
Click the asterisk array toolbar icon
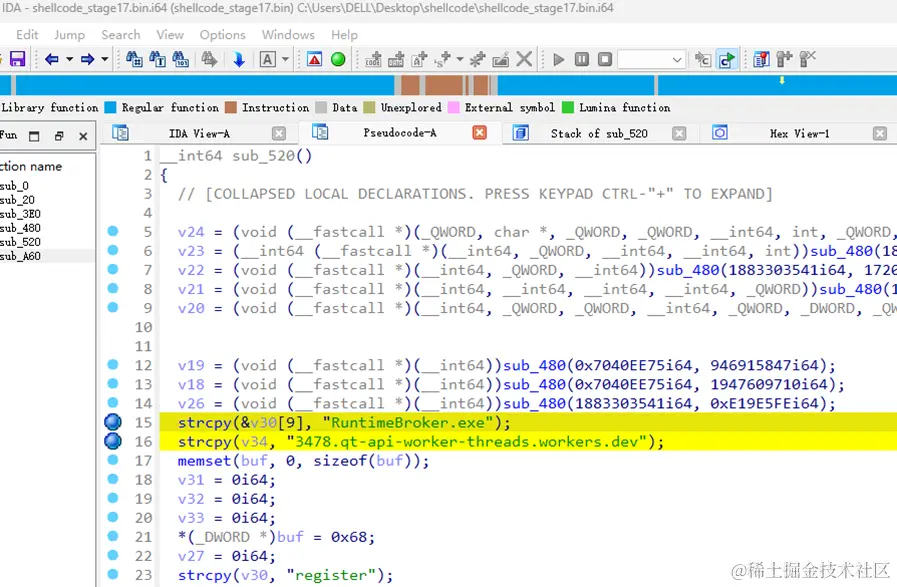(x=477, y=59)
